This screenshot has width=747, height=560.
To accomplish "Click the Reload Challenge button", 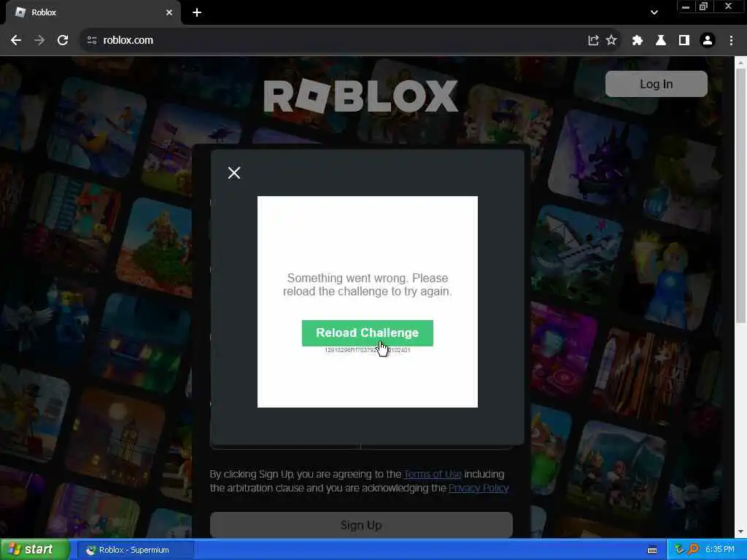I will [368, 332].
